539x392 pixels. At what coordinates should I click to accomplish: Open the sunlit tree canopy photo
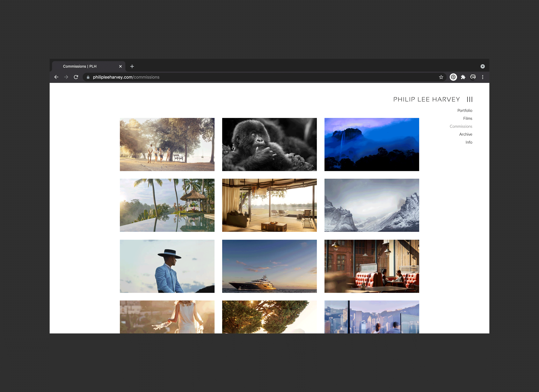coord(269,317)
